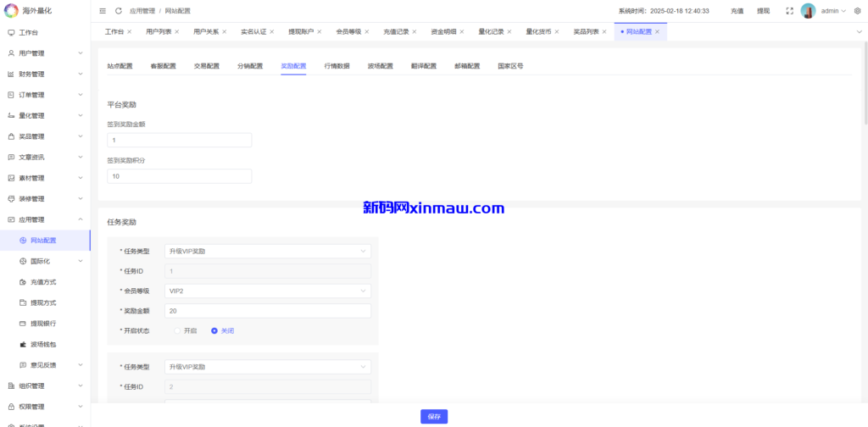
Task: Click the card icon beside 提现银行
Action: pos(23,324)
